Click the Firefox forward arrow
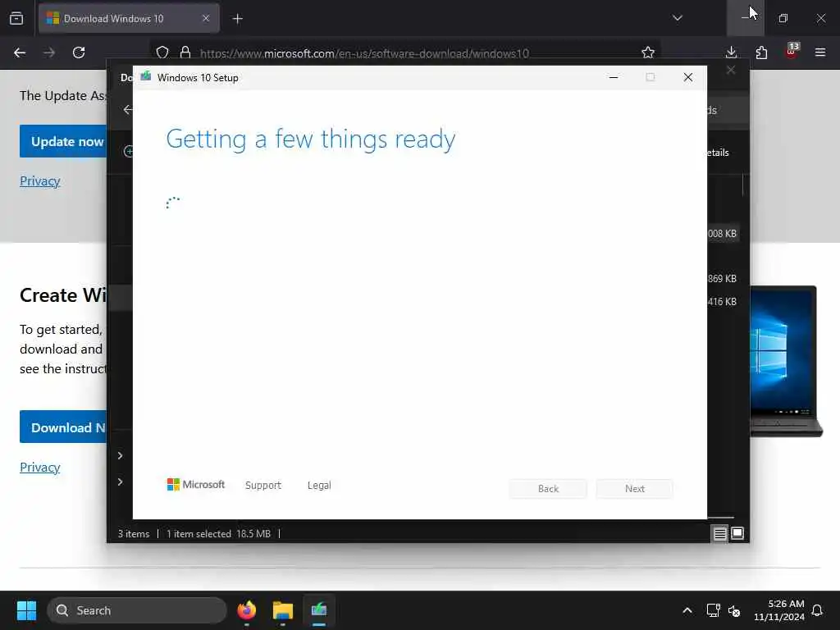Image resolution: width=840 pixels, height=630 pixels. [49, 52]
